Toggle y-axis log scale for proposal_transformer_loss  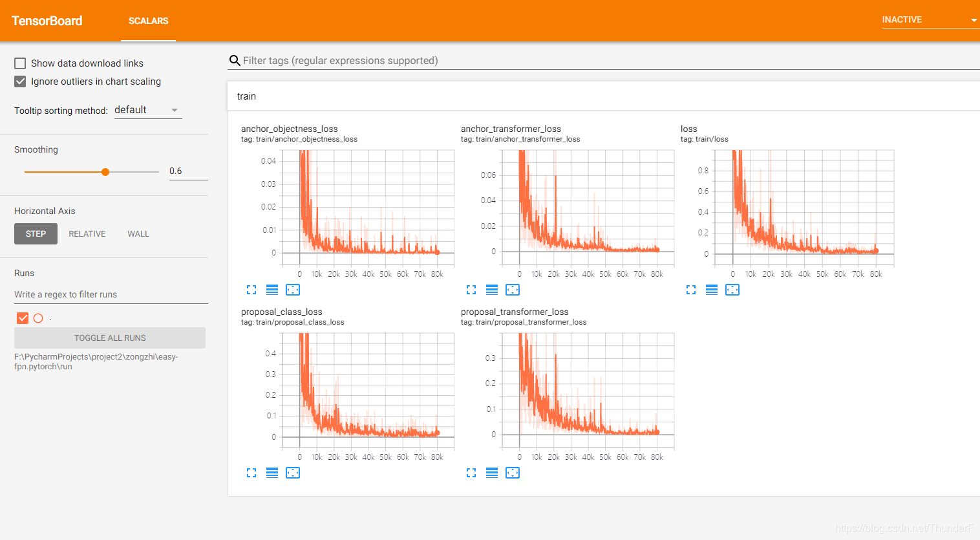point(492,473)
